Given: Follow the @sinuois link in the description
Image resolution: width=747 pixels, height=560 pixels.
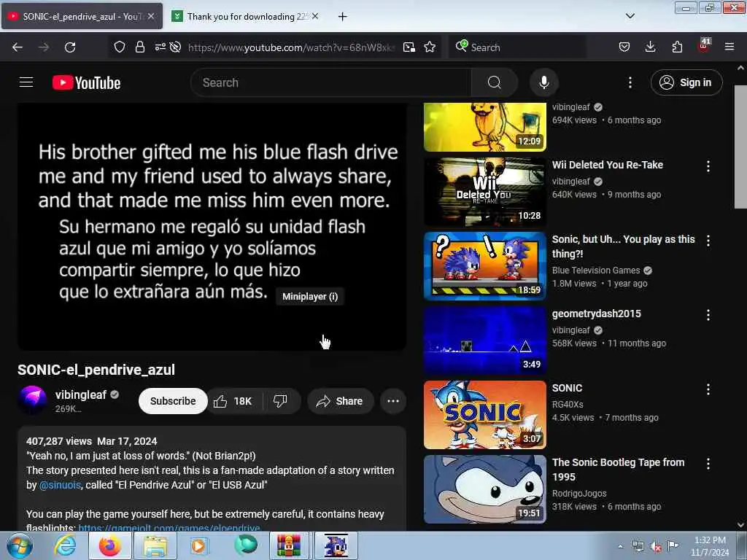Looking at the screenshot, I should [60, 485].
